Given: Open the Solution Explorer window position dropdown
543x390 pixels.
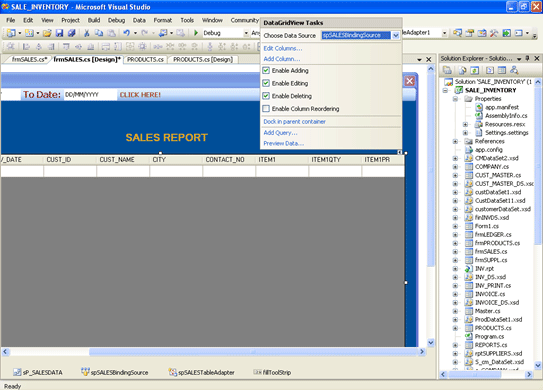Looking at the screenshot, I should click(x=519, y=59).
